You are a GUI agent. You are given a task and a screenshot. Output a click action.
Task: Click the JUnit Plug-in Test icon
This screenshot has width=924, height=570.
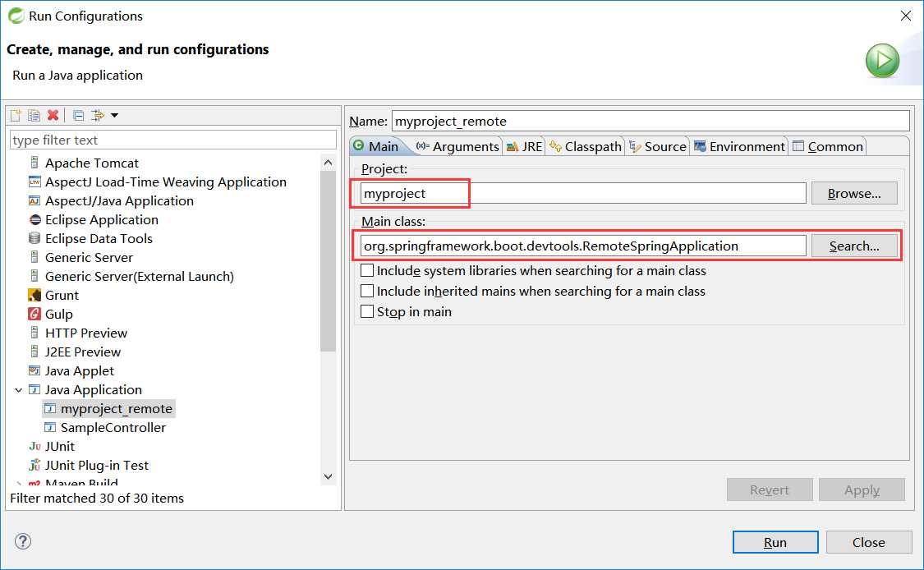[34, 465]
